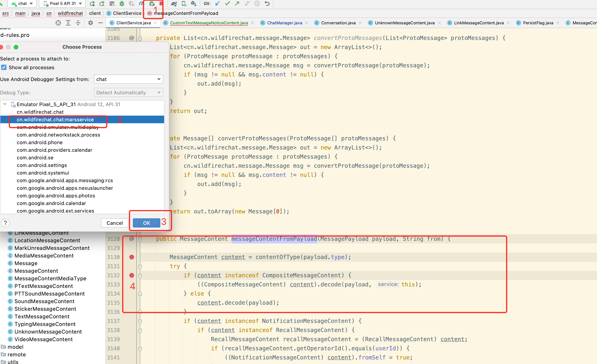Collapse the Emulator Pixel_5_API_31 tree node
This screenshot has height=364, width=597.
4,104
